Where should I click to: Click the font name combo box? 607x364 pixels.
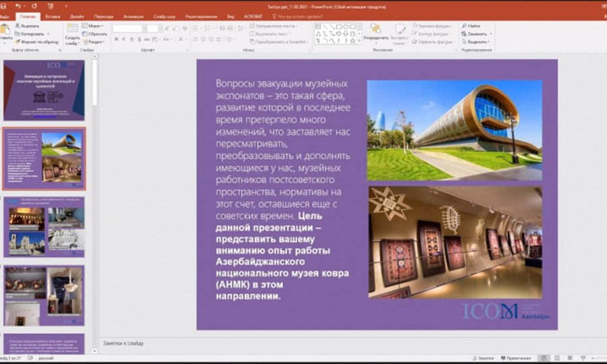click(129, 28)
